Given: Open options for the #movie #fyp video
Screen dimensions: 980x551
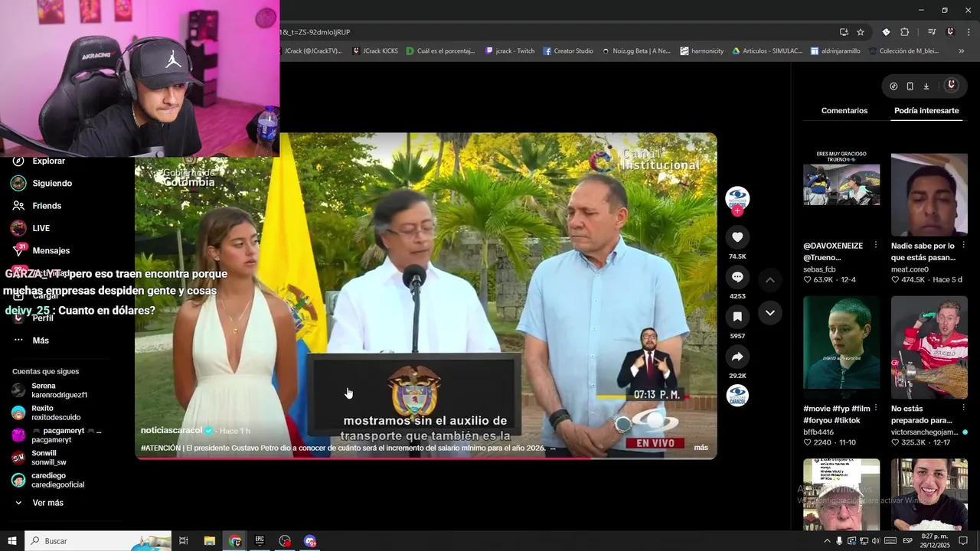Looking at the screenshot, I should click(876, 408).
